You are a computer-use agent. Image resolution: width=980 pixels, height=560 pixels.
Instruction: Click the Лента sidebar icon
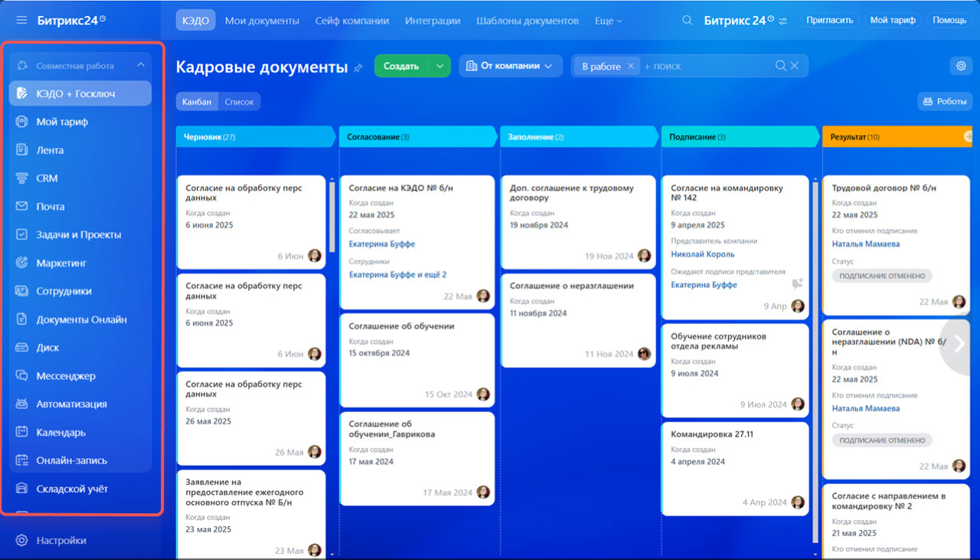[x=22, y=150]
